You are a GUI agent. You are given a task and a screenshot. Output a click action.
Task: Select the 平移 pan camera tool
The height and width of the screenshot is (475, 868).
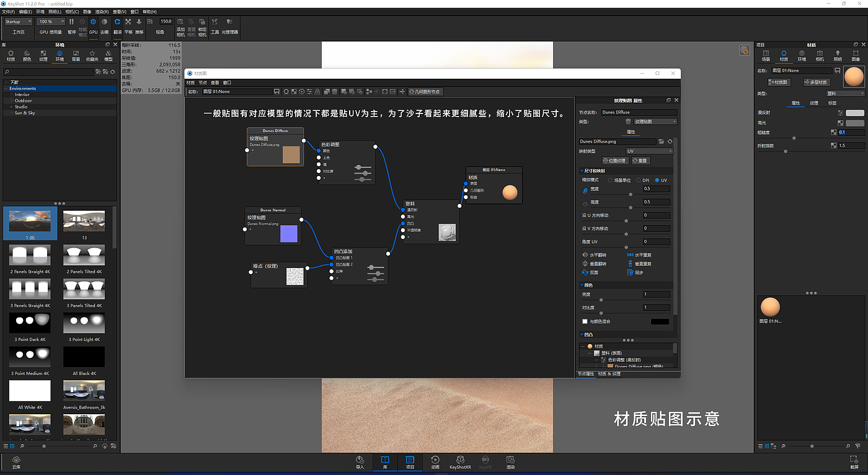(128, 25)
